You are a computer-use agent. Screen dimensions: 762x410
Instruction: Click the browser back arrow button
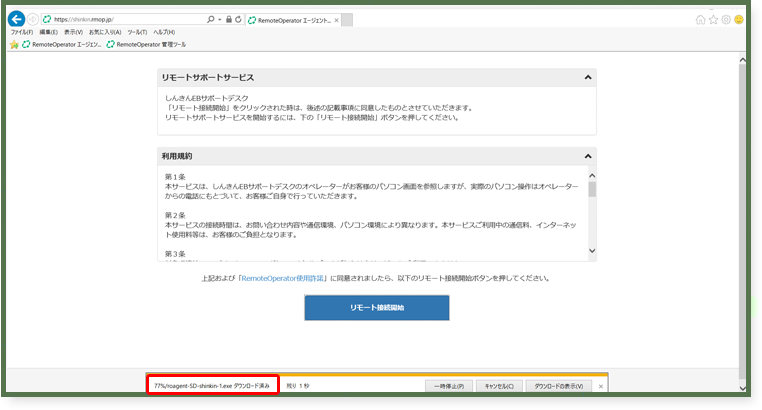[x=16, y=19]
